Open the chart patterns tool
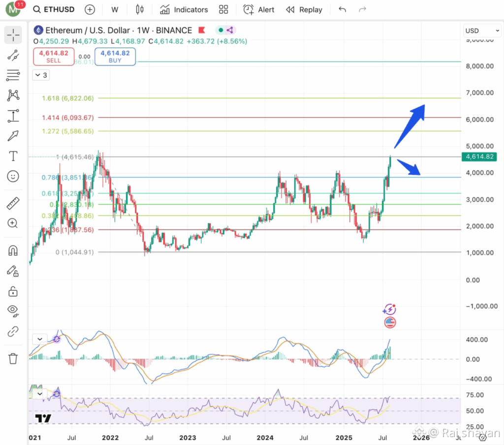The image size is (504, 445). tap(13, 95)
